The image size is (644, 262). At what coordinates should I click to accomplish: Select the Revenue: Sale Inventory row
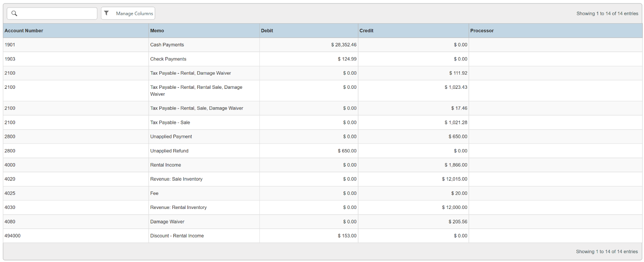tap(176, 179)
